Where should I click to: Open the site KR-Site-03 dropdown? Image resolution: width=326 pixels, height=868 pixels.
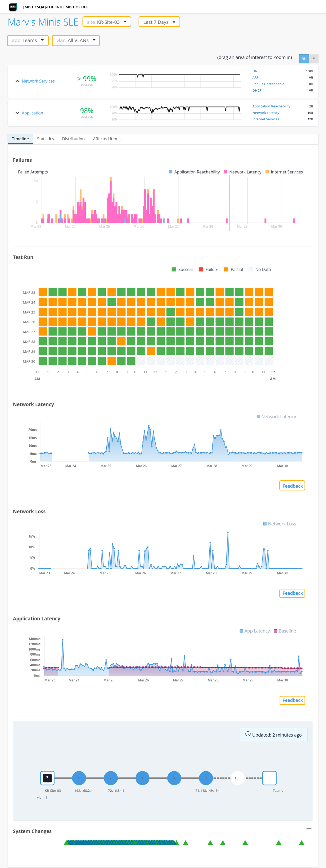coord(107,22)
